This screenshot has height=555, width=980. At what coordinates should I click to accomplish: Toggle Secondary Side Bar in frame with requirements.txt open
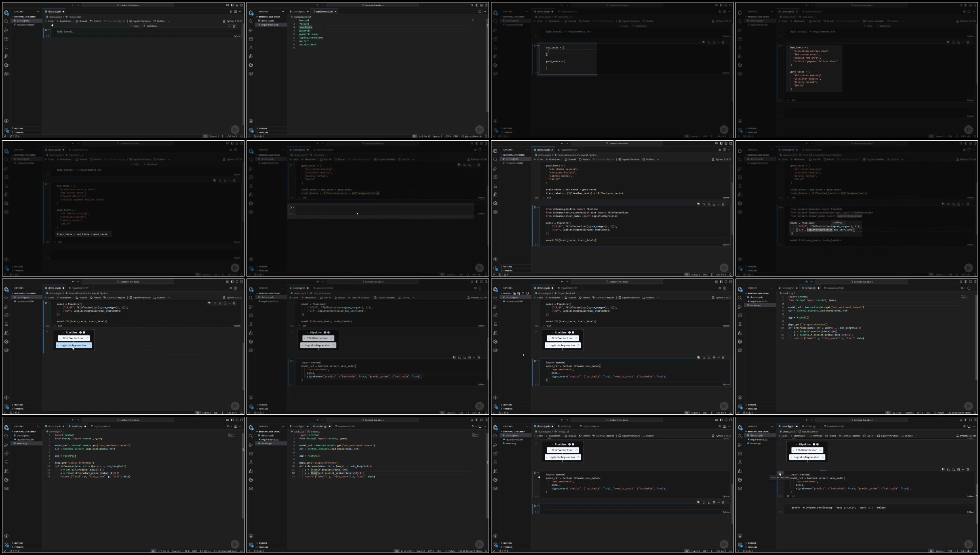486,5
